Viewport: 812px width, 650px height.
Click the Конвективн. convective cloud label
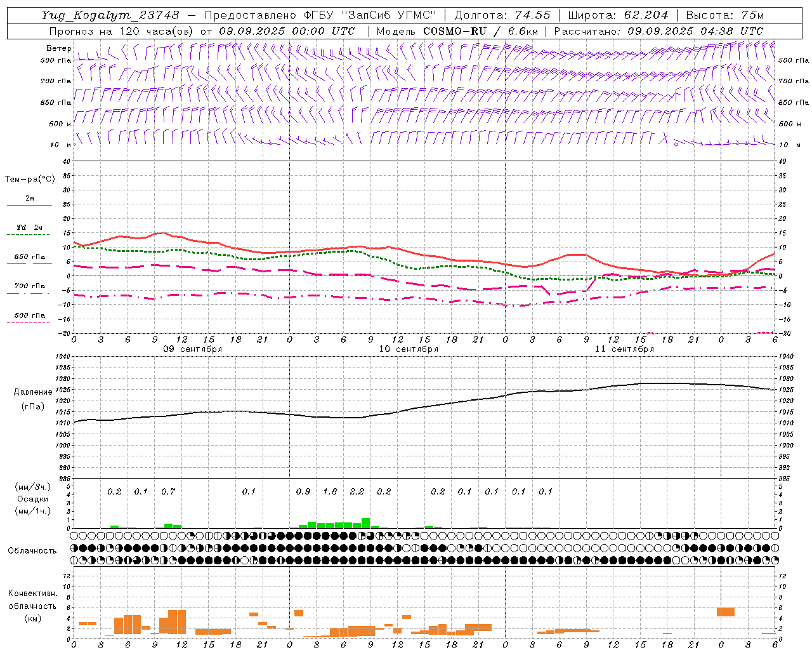pyautogui.click(x=32, y=594)
